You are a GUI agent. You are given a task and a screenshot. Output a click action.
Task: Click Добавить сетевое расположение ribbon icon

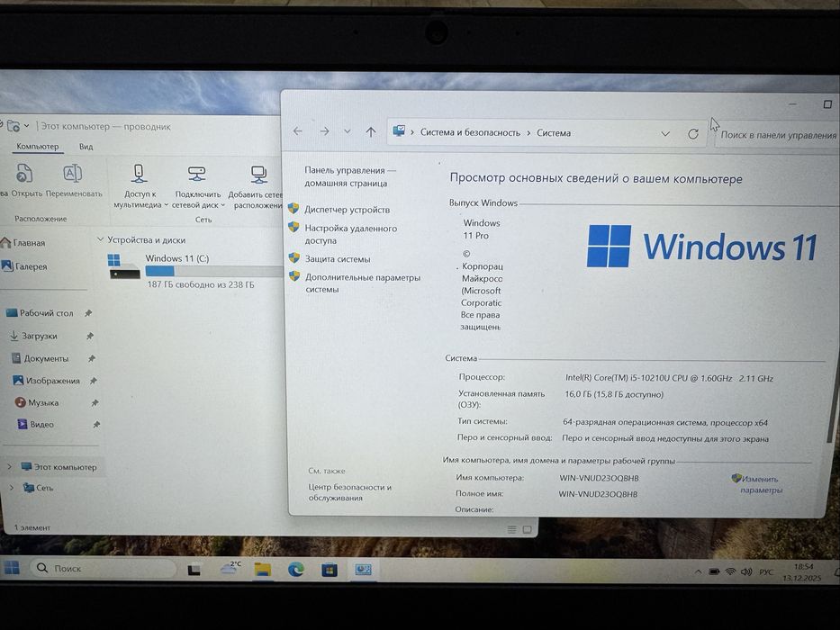click(x=257, y=186)
